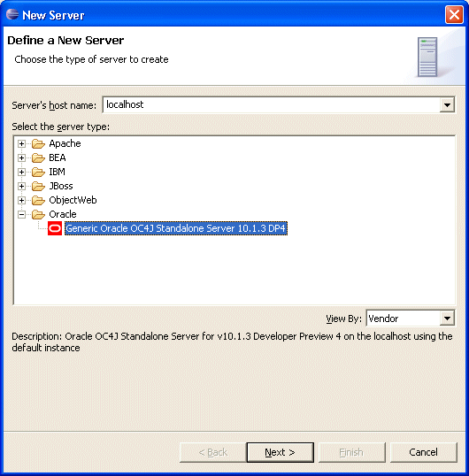Click the red Oracle OC4J server icon
This screenshot has height=476, width=469.
point(55,228)
